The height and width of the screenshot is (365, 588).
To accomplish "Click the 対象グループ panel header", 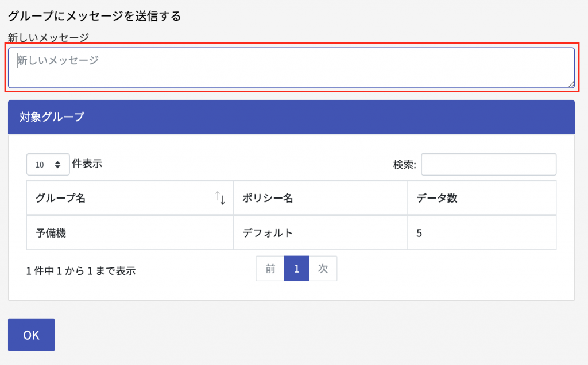I will tap(291, 117).
